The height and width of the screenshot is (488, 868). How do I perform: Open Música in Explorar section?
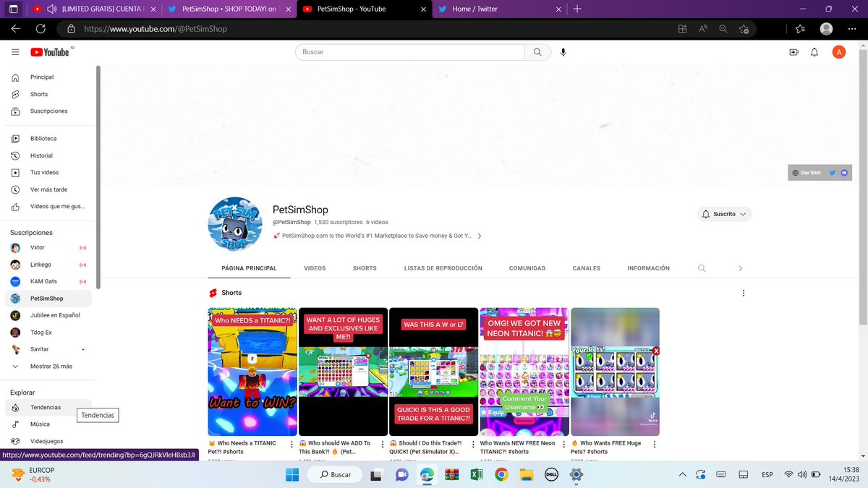(x=48, y=424)
